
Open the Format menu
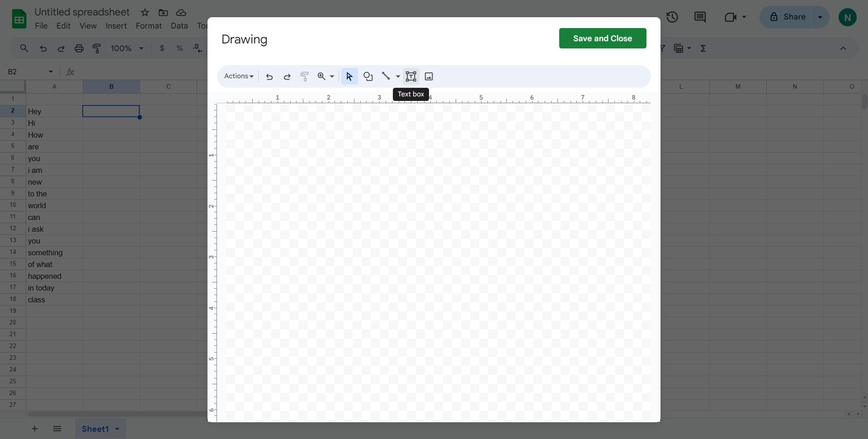click(149, 26)
